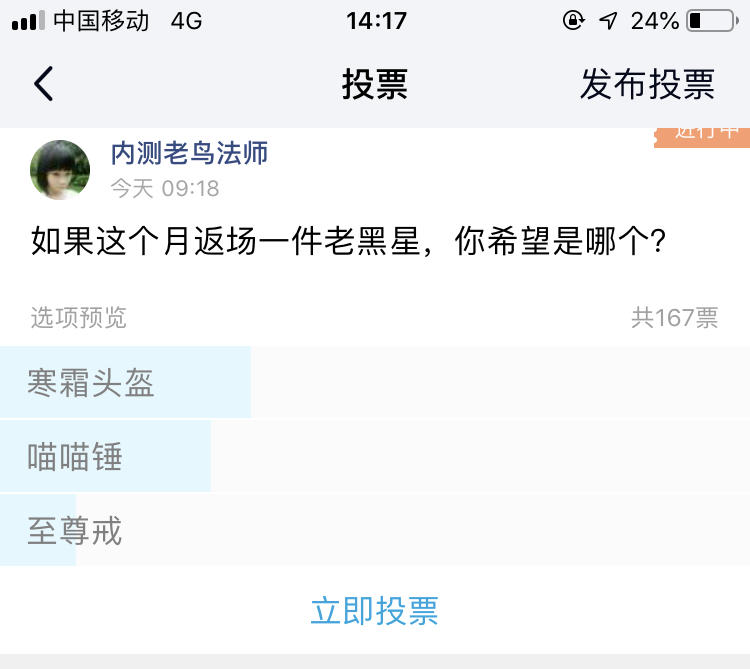Tap the cellular signal bars icon
This screenshot has width=750, height=669.
click(28, 21)
